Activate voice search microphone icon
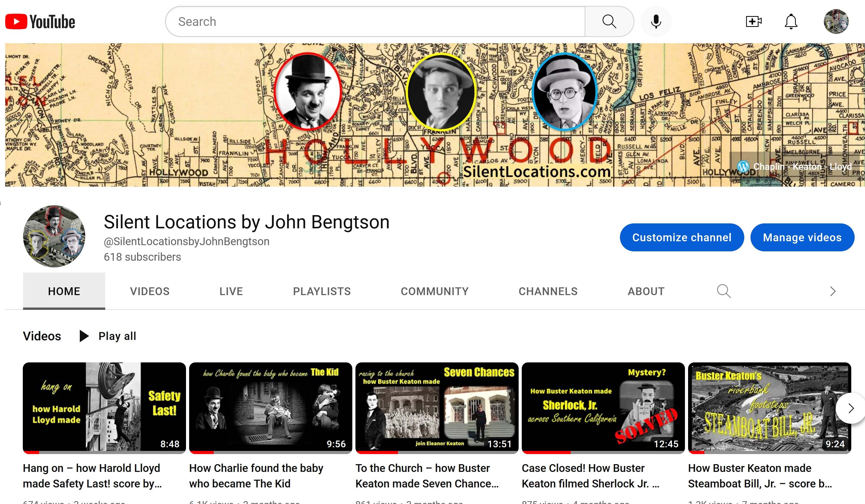865x504 pixels. point(656,21)
